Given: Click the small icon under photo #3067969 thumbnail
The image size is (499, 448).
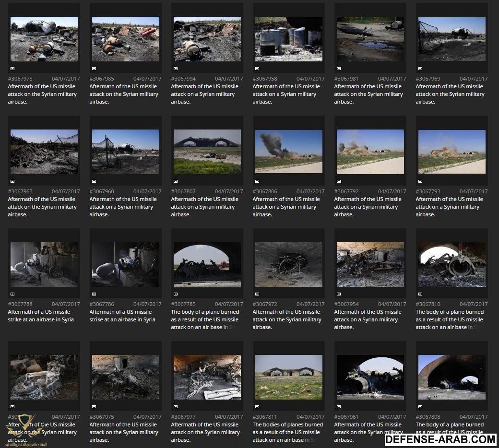Looking at the screenshot, I should pyautogui.click(x=420, y=69).
